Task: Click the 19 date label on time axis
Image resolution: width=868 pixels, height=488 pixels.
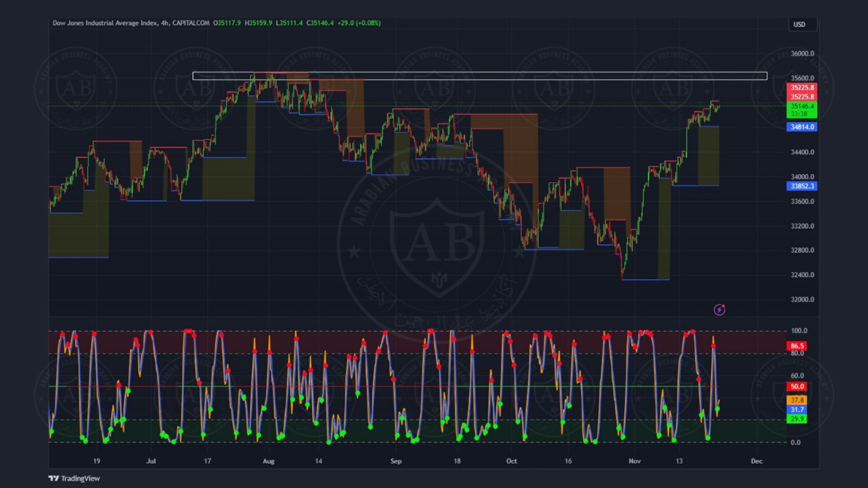Action: pos(97,461)
